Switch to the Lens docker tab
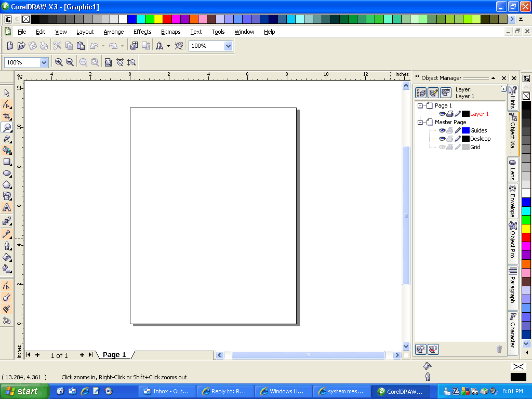Screen dimensions: 532x399 point(513,170)
